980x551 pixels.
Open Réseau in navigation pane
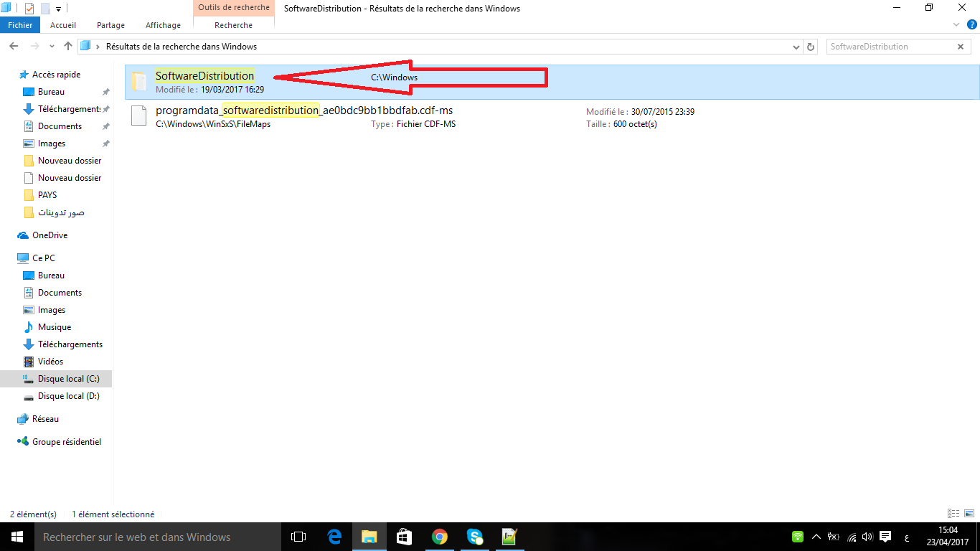click(45, 419)
